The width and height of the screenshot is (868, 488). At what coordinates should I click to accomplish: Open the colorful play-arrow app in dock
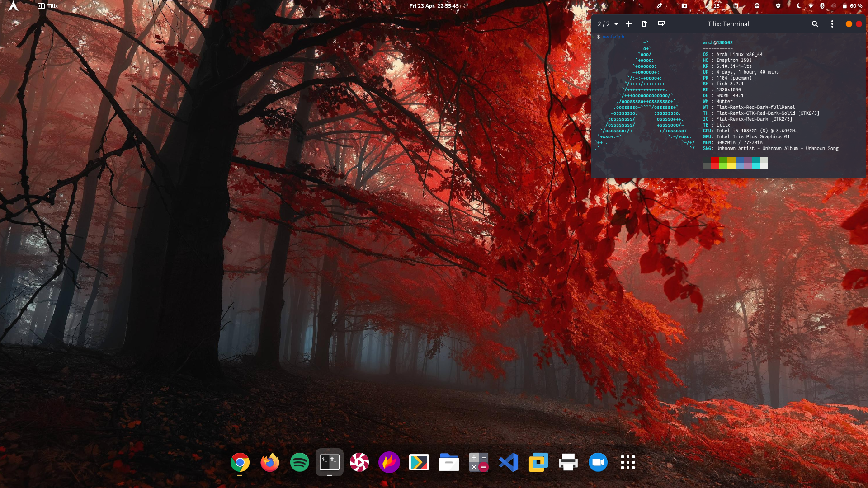[x=419, y=462]
